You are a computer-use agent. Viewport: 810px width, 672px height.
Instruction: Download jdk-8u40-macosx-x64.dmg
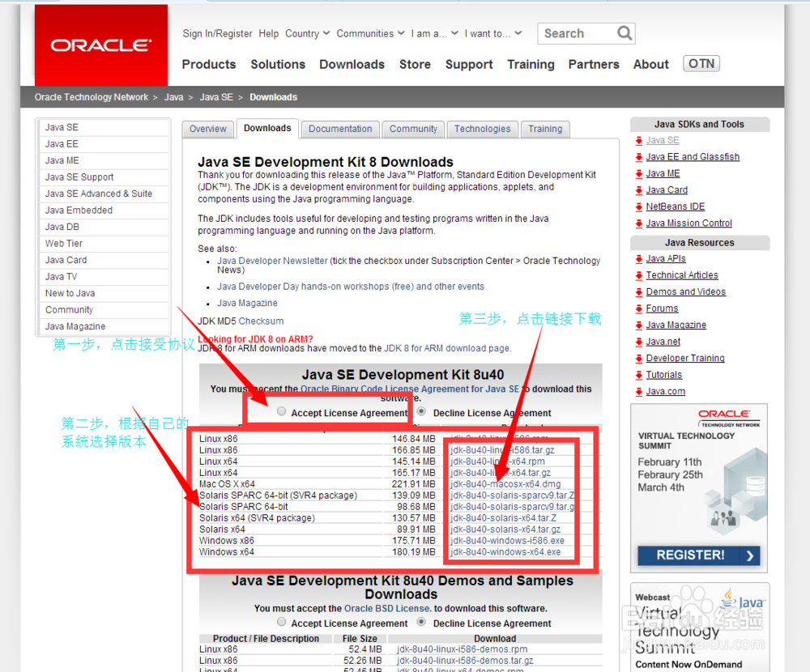(505, 484)
